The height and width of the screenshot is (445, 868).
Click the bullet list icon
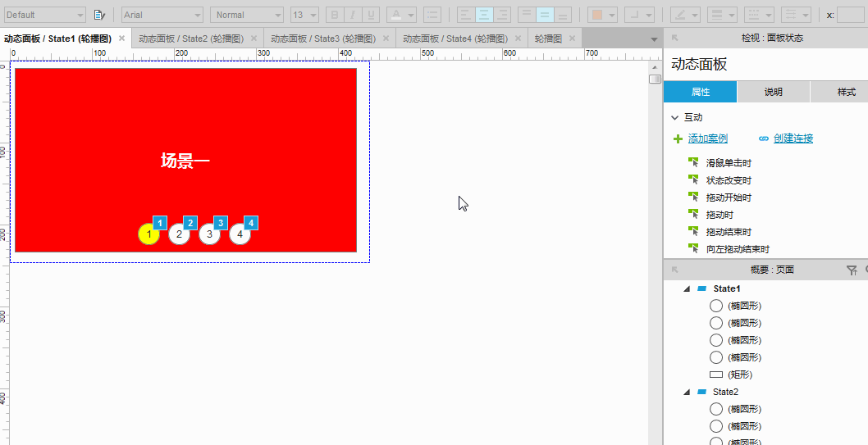tap(432, 15)
